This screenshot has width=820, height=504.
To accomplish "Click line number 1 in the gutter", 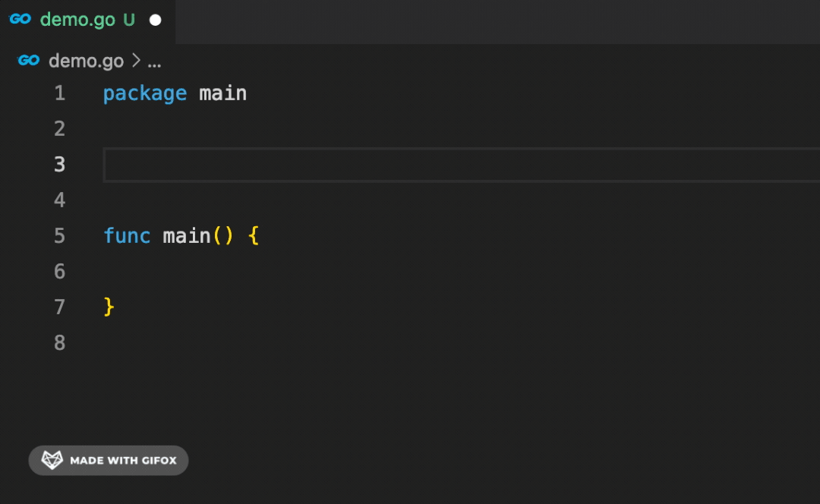I will point(60,93).
